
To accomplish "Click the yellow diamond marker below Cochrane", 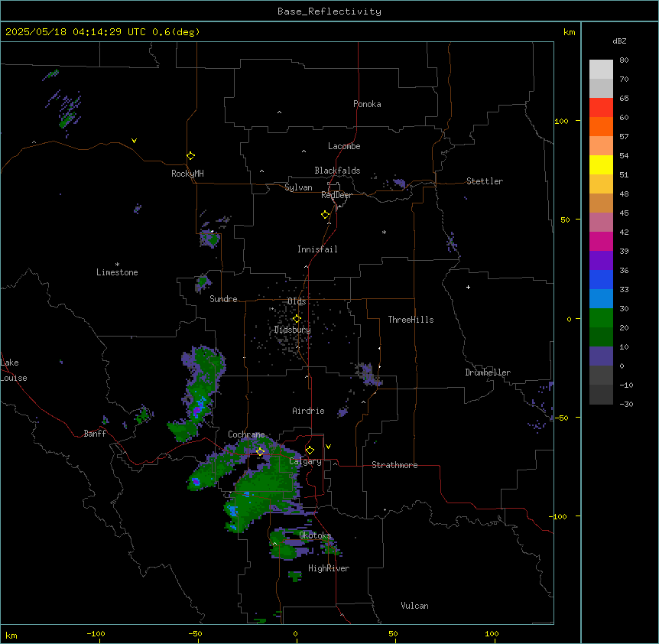I will click(x=260, y=451).
